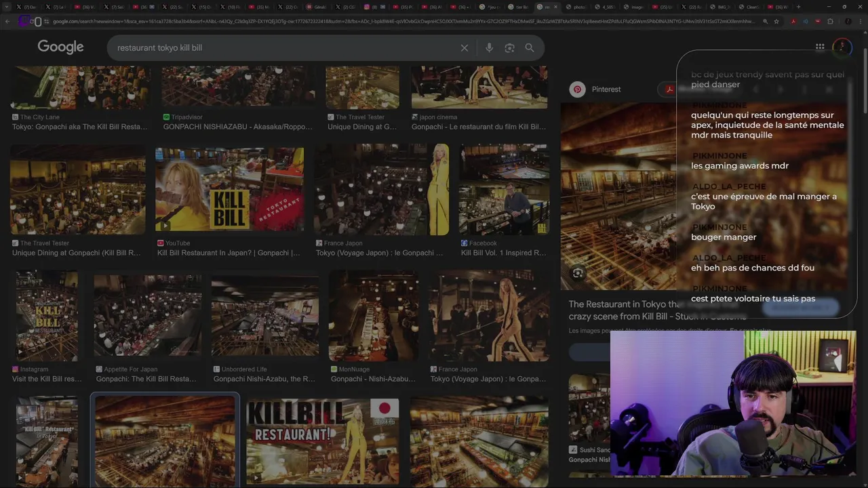Image resolution: width=868 pixels, height=488 pixels.
Task: Close the active search results tab
Action: point(555,7)
